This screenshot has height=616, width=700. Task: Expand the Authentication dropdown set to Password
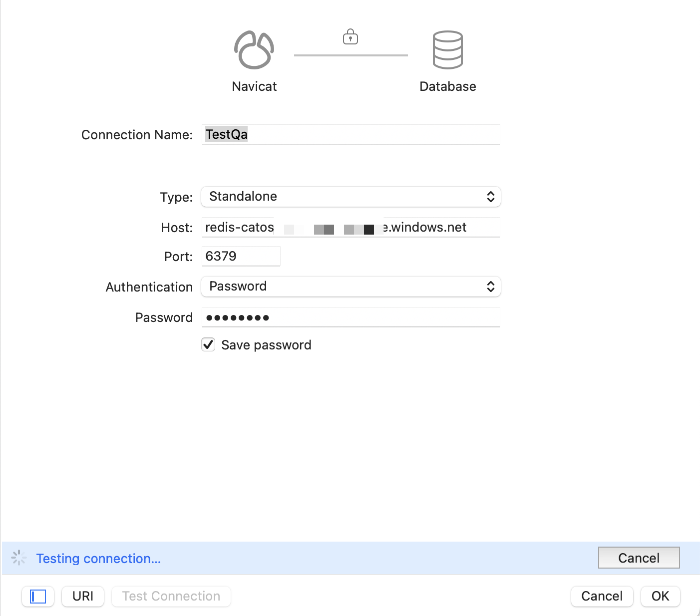tap(350, 287)
